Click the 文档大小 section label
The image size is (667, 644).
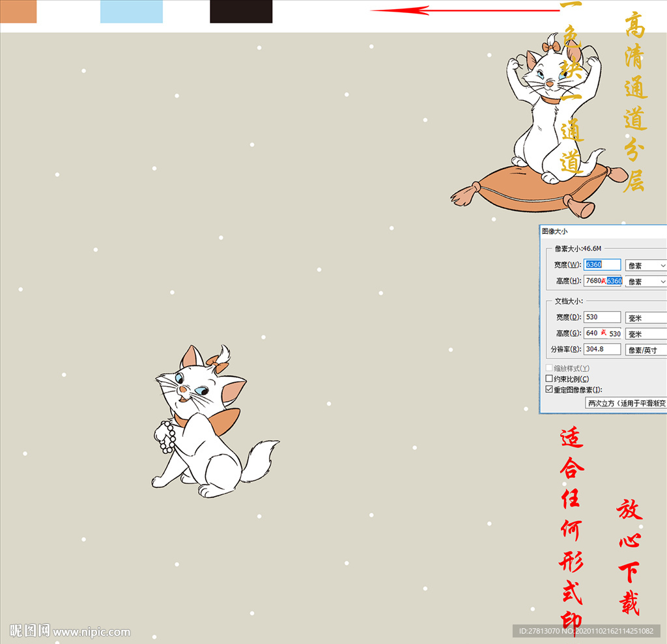(569, 301)
